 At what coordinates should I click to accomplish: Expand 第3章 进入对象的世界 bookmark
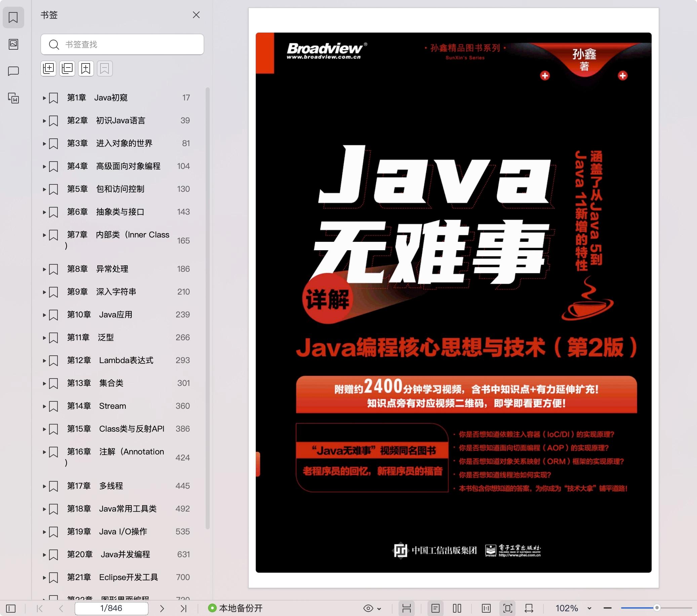coord(44,144)
